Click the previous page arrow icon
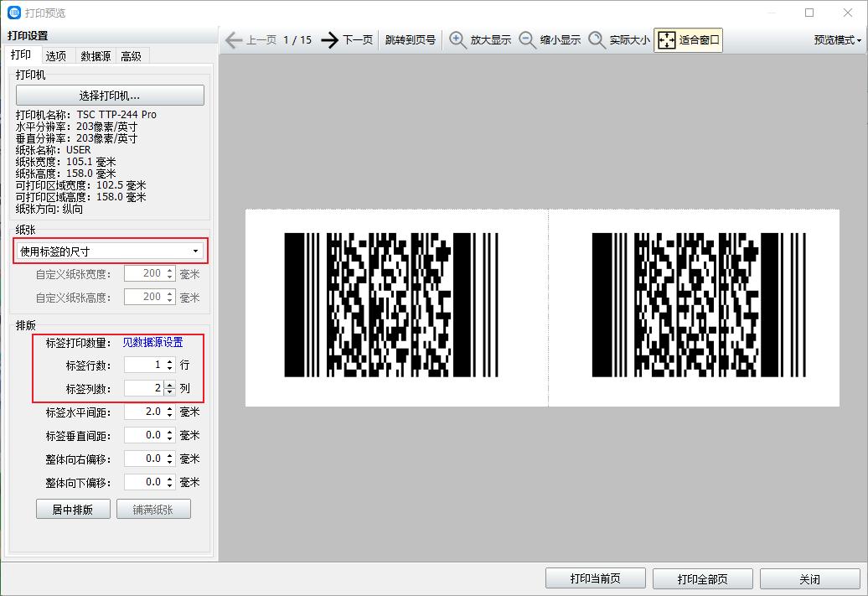 pos(234,39)
